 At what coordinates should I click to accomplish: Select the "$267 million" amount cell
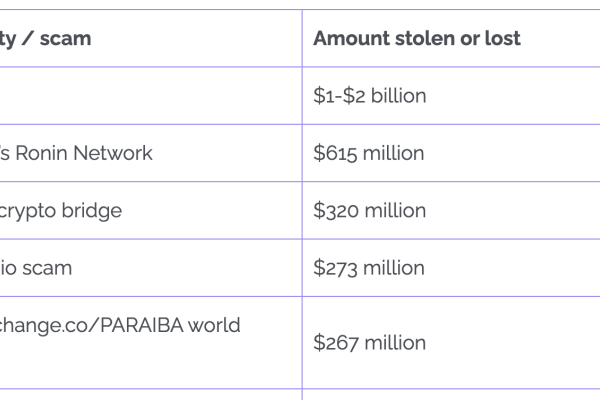[x=369, y=343]
